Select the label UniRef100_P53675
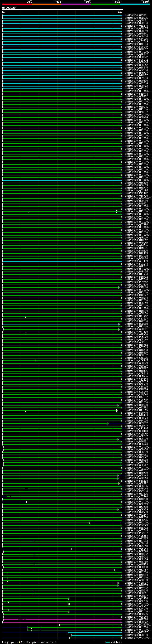The width and height of the screenshot is (152, 644). pos(136,285)
